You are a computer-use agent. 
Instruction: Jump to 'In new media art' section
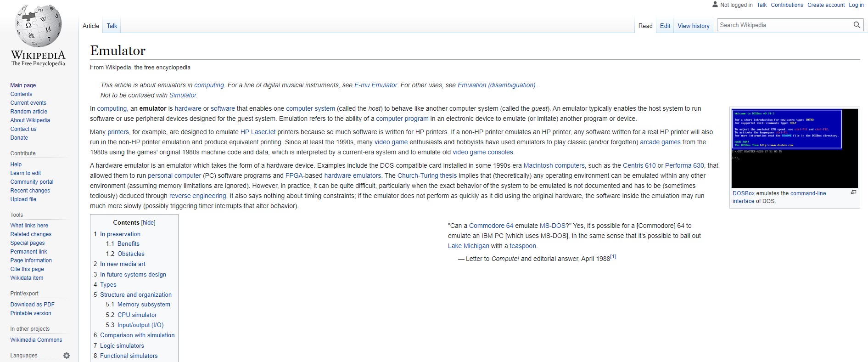coord(123,264)
